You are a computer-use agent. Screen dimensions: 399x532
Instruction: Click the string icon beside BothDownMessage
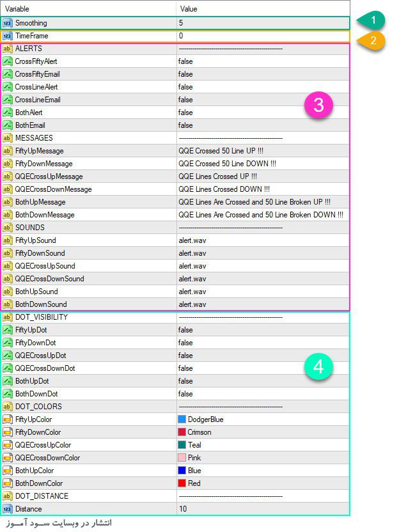tap(7, 215)
